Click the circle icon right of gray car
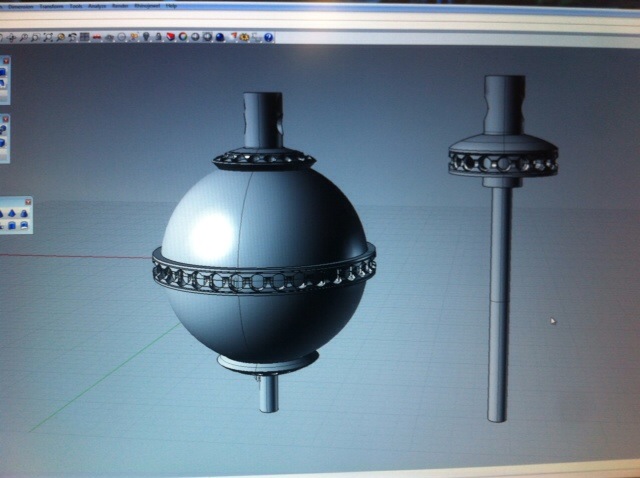 click(122, 37)
